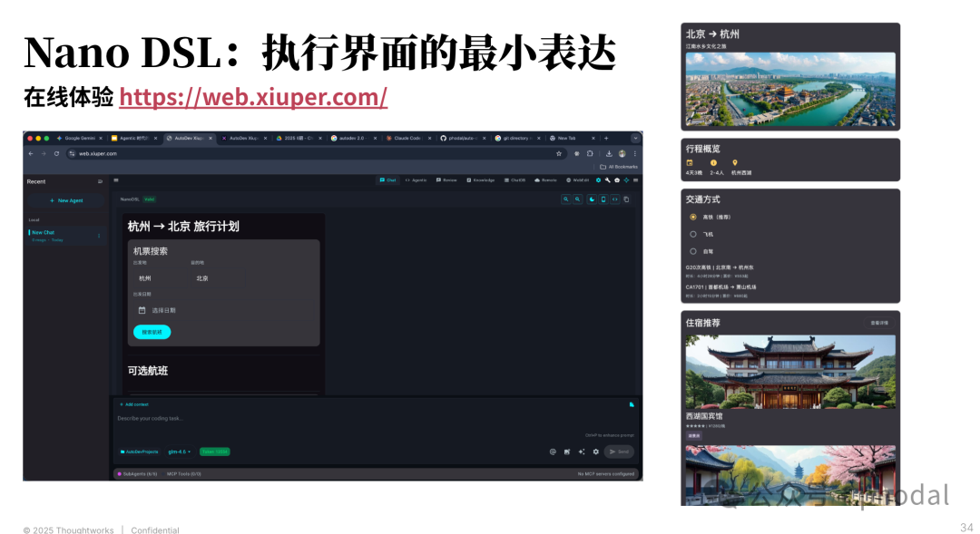Click the search magnifier icon above the NanoDSL preview
Image resolution: width=980 pixels, height=534 pixels.
pos(566,199)
